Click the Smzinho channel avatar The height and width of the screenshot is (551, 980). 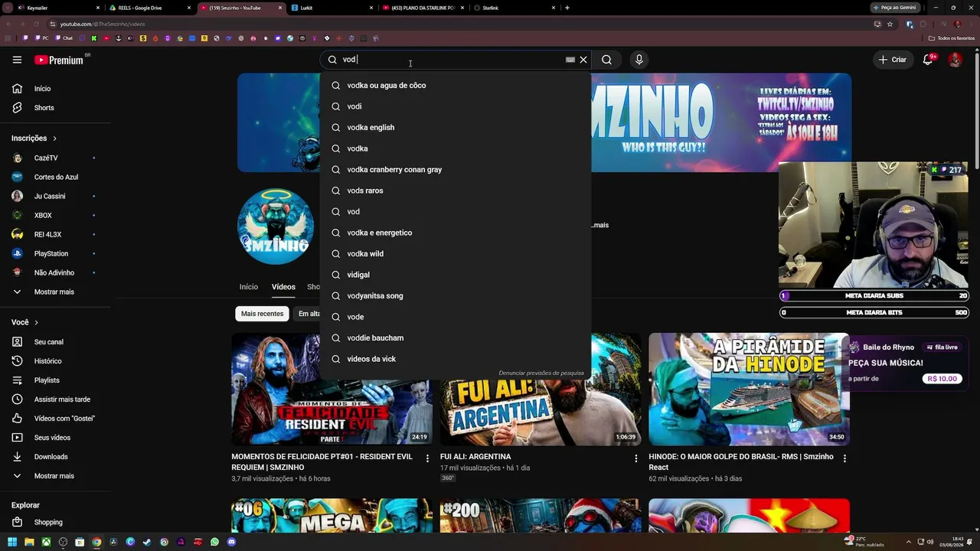276,226
